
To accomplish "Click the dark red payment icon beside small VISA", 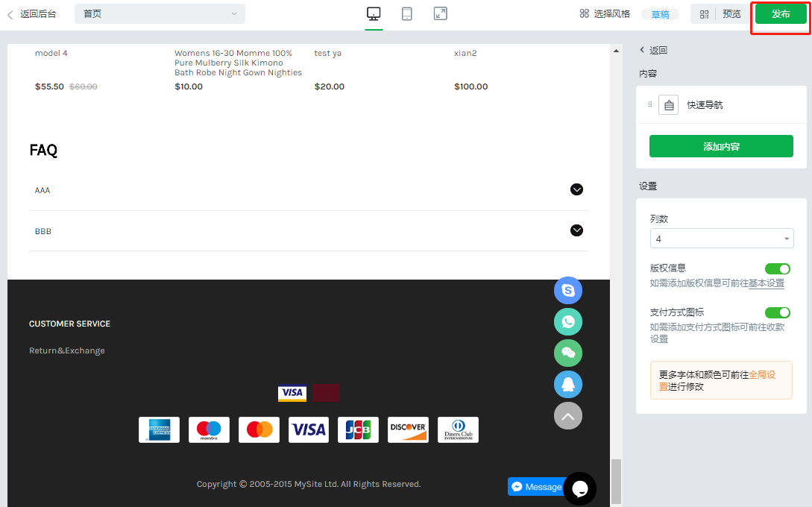I will click(326, 393).
